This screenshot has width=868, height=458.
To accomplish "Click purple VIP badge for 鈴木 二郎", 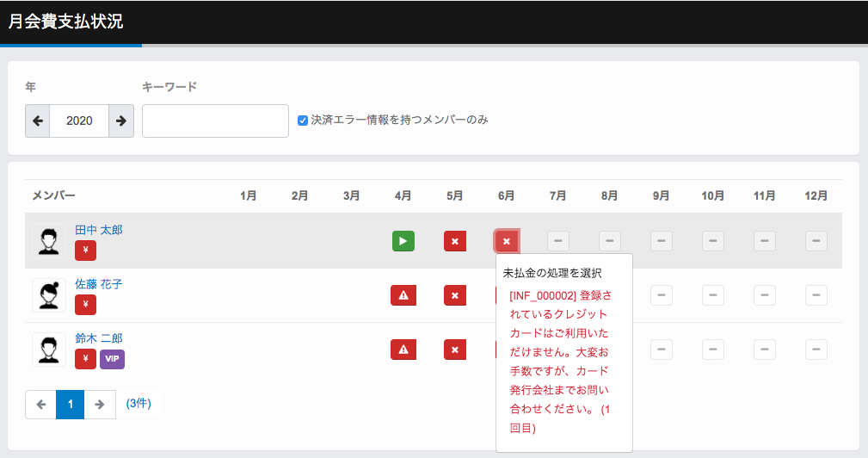I will point(112,358).
